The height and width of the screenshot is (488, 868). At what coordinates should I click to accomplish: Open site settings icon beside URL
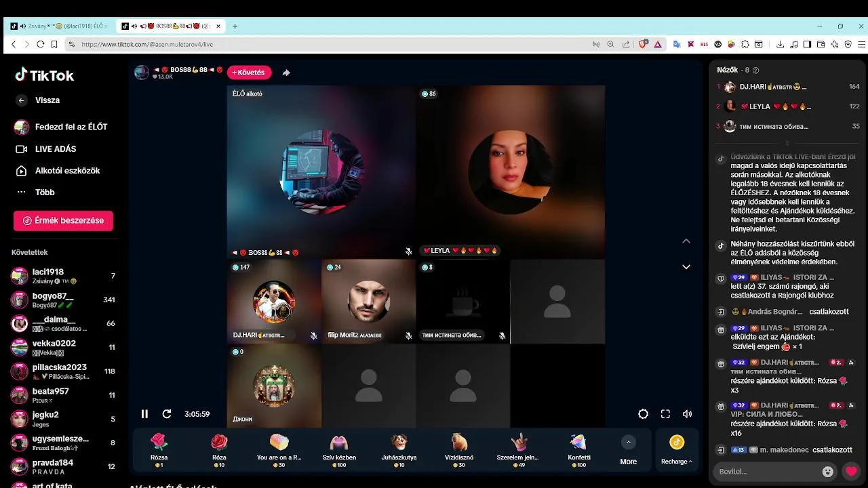point(71,44)
